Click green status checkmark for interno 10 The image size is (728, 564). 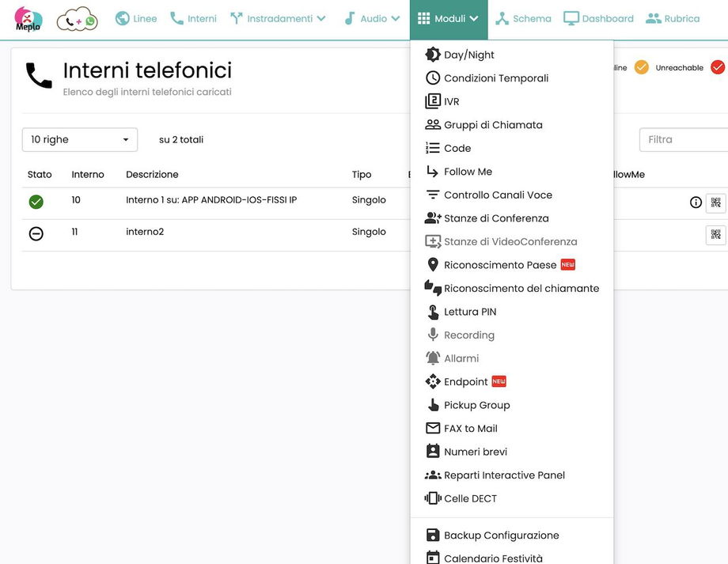[x=36, y=202]
